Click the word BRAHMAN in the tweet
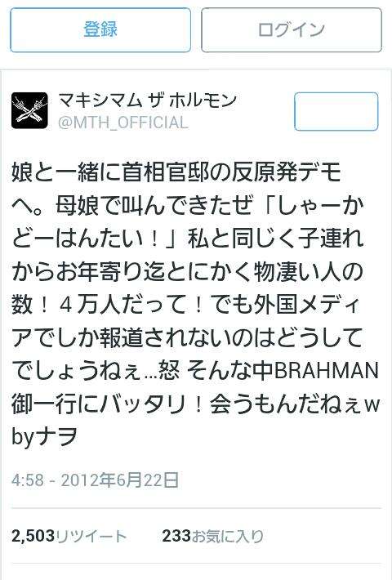Viewport: 392px width, 580px height. point(327,371)
